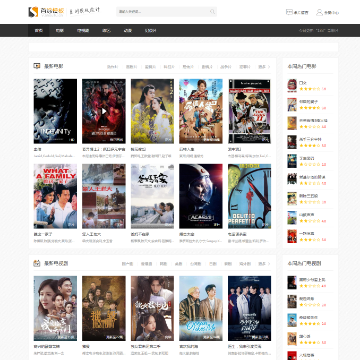Click the first TV series category filter link
The height and width of the screenshot is (360, 360).
[x=127, y=264]
